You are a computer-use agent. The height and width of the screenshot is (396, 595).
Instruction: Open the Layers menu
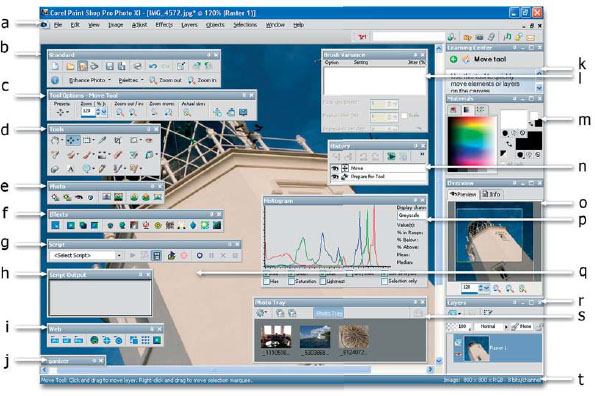point(189,25)
